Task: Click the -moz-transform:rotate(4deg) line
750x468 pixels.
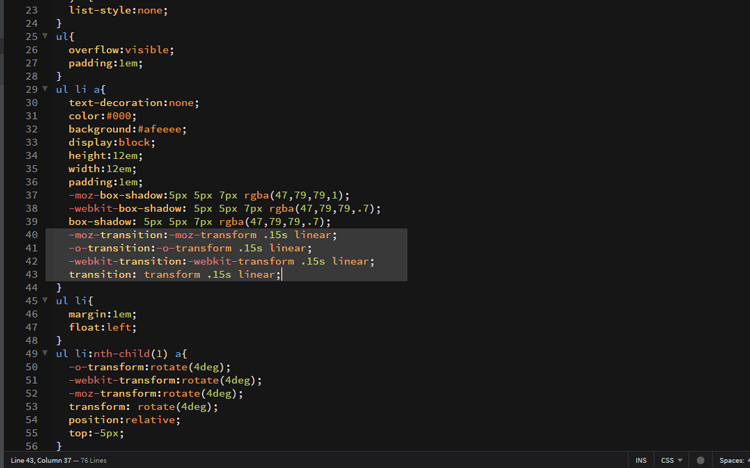Action: click(x=156, y=394)
